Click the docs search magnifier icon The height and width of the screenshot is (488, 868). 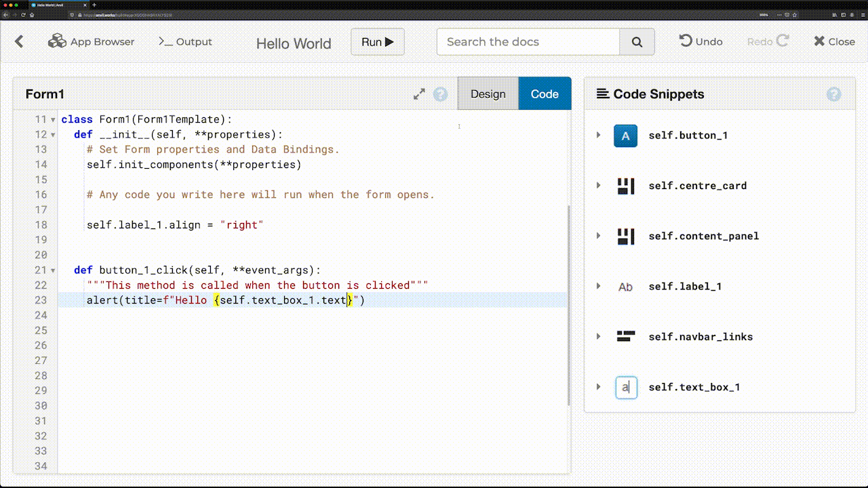click(636, 41)
